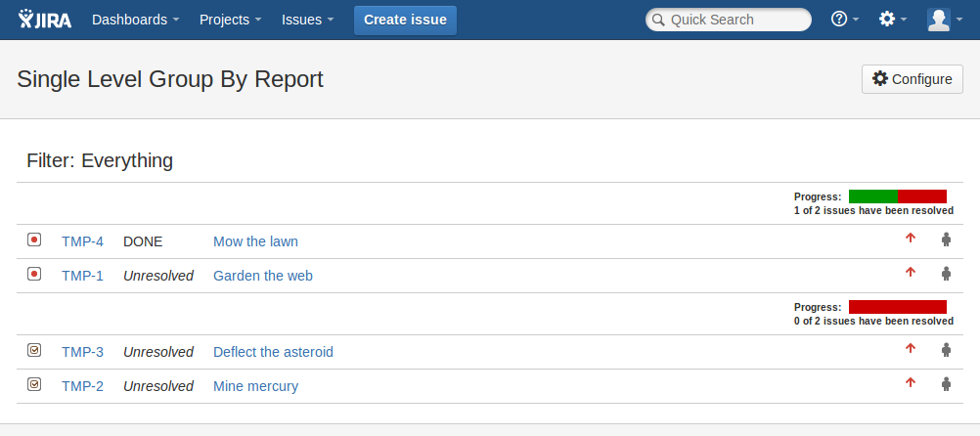Click the Configure button

[x=912, y=79]
